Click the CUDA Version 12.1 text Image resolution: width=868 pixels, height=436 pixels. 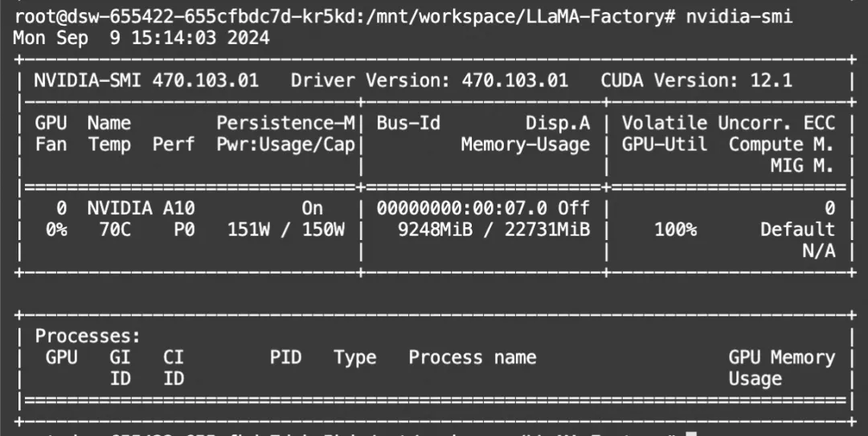696,80
